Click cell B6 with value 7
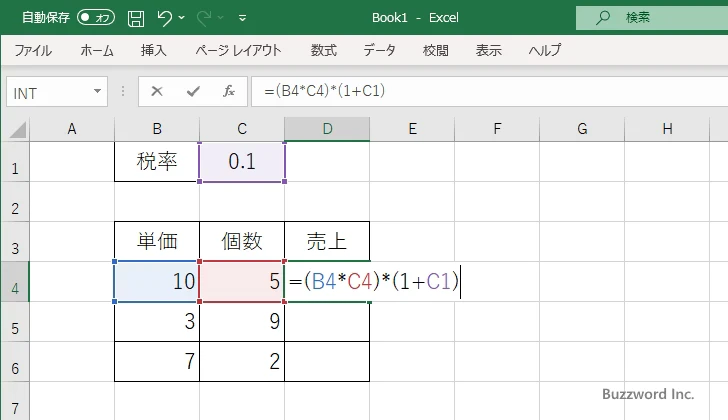The height and width of the screenshot is (420, 728). [157, 362]
